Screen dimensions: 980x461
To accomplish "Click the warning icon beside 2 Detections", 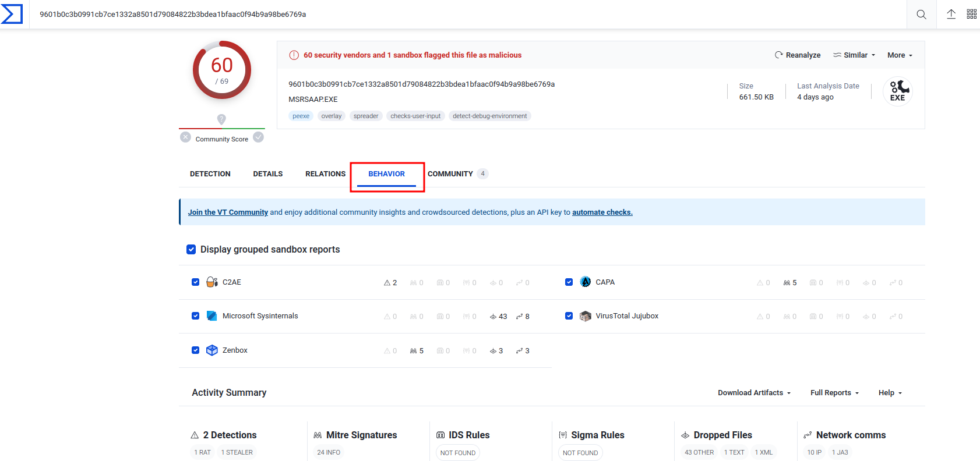I will (x=195, y=435).
